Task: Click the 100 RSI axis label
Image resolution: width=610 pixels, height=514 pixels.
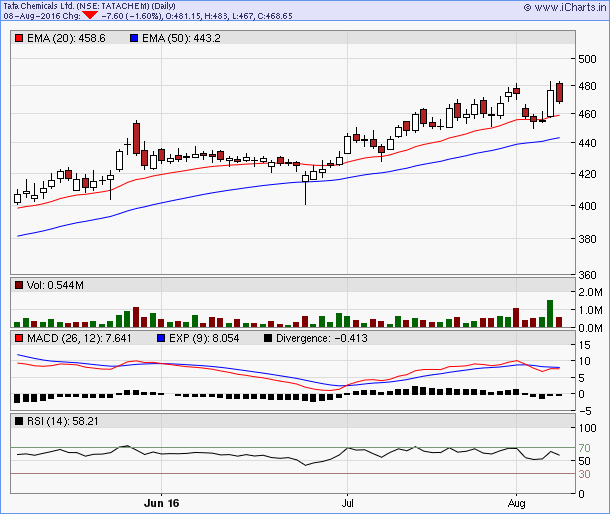Action: point(587,428)
